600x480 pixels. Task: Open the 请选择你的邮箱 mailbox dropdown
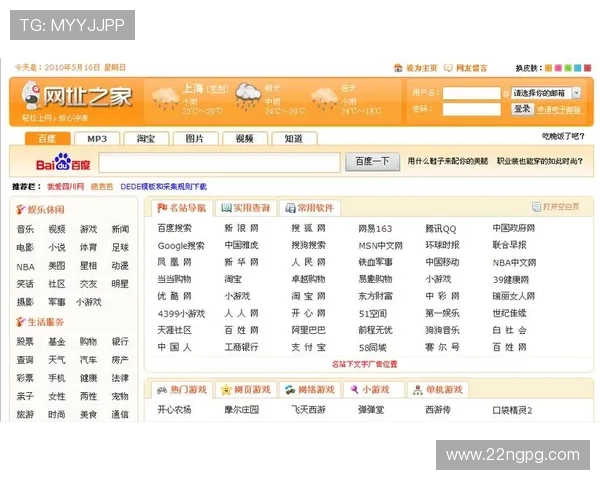(546, 93)
